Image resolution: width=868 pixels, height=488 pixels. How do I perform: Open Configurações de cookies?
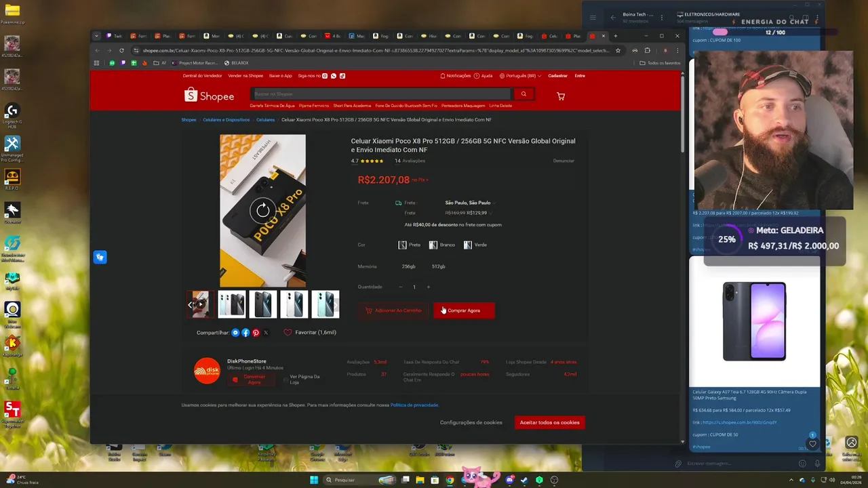pyautogui.click(x=471, y=422)
